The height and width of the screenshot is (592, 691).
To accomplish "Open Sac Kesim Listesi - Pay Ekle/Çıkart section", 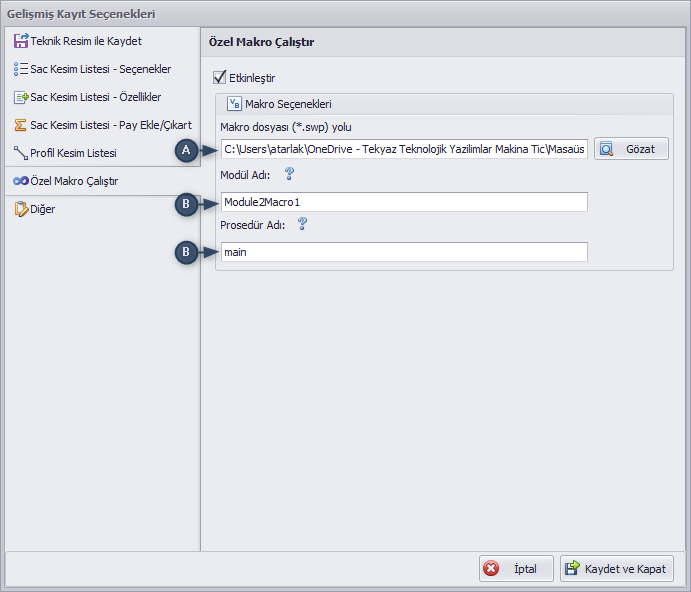I will pos(102,125).
